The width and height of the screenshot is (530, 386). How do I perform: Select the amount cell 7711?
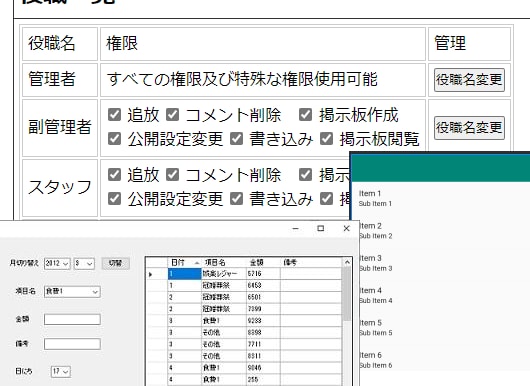tap(263, 344)
